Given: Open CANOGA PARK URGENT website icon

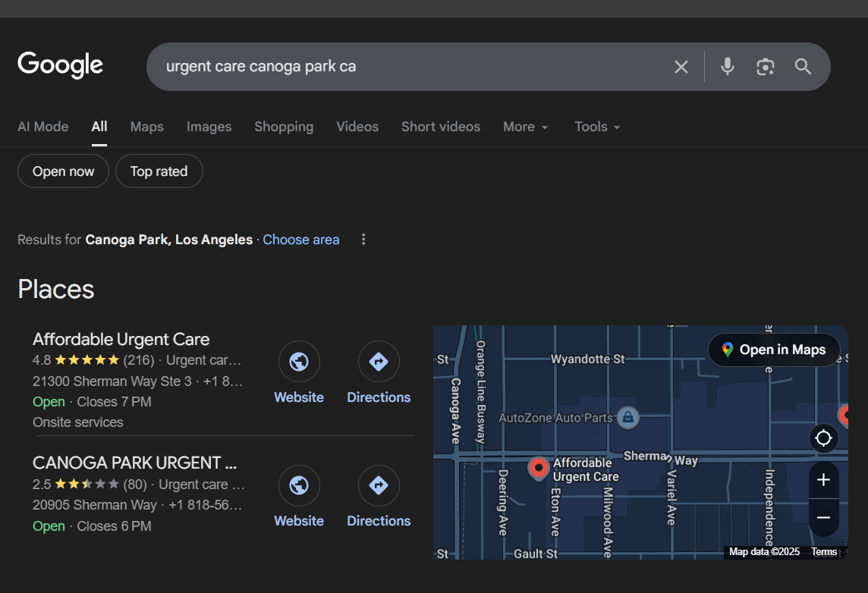Looking at the screenshot, I should pyautogui.click(x=299, y=486).
